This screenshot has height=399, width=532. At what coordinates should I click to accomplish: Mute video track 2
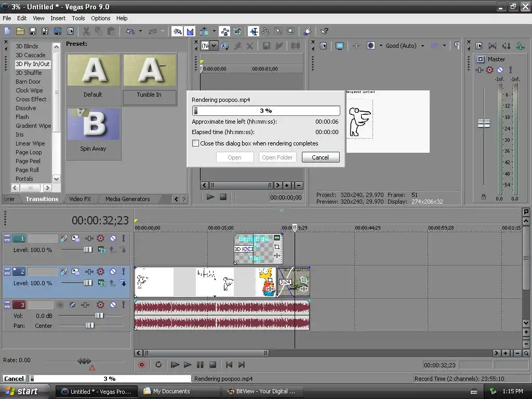point(113,271)
